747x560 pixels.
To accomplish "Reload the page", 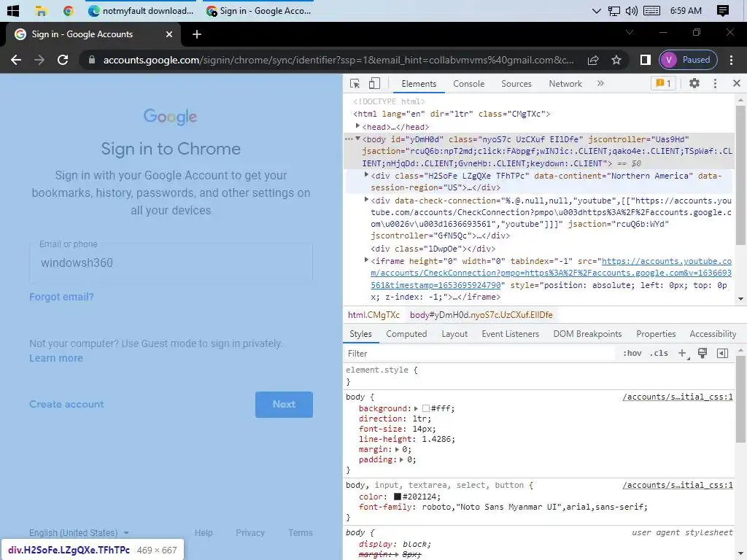I will tap(63, 60).
